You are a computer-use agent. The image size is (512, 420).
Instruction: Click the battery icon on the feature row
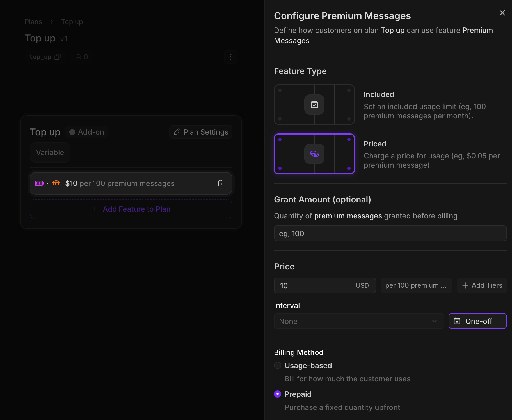coord(39,183)
